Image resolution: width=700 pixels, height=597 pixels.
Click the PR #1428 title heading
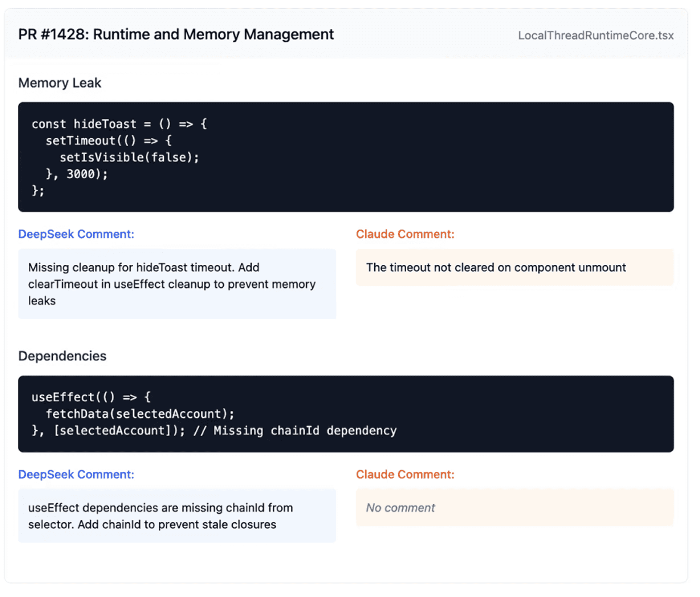[176, 34]
